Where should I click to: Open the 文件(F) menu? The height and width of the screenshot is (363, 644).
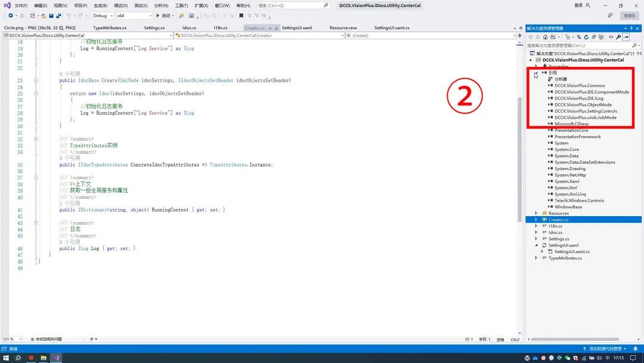21,5
